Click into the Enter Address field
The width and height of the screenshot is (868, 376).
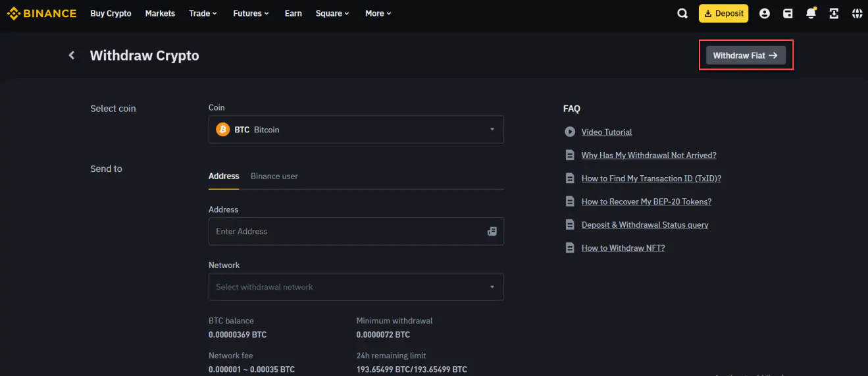click(x=356, y=231)
